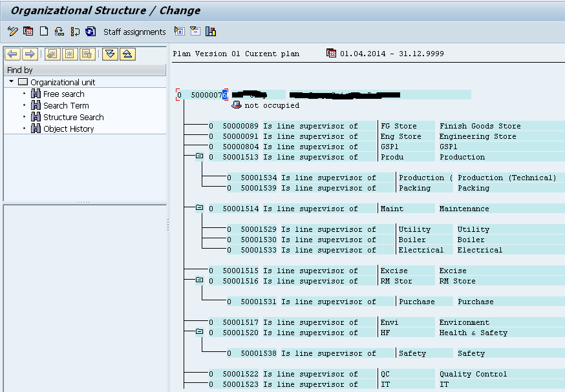Click the expand subtree toolbar icon
Image resolution: width=565 pixels, height=392 pixels.
click(179, 32)
